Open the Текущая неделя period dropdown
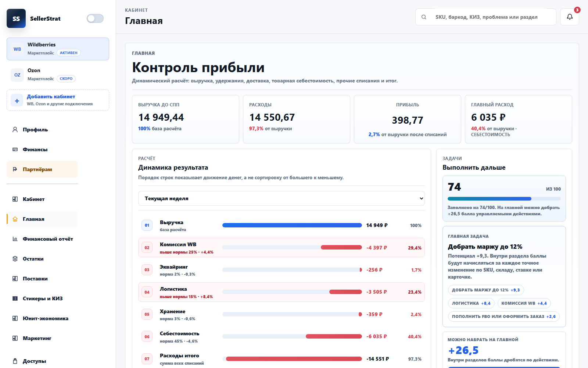The width and height of the screenshot is (588, 368). pos(282,198)
